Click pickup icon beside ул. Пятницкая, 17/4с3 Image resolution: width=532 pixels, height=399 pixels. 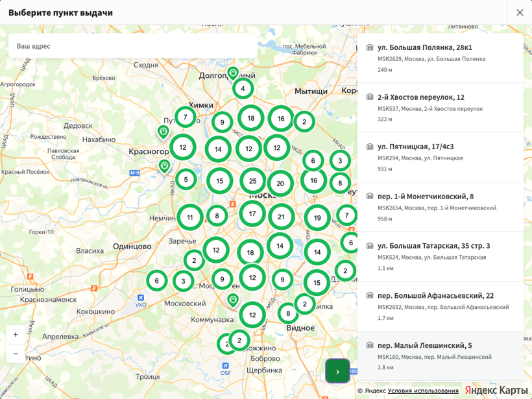[x=370, y=147]
